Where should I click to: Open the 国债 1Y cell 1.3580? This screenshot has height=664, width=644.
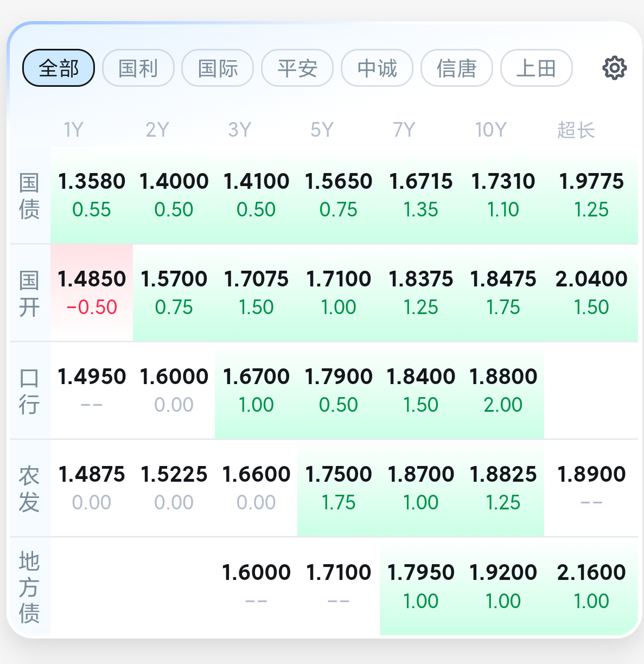(92, 195)
